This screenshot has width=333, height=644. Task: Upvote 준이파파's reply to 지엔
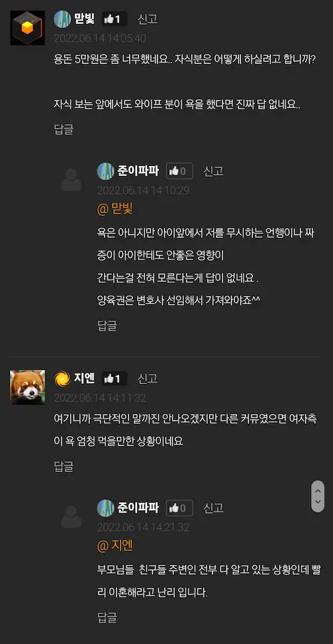tap(180, 508)
